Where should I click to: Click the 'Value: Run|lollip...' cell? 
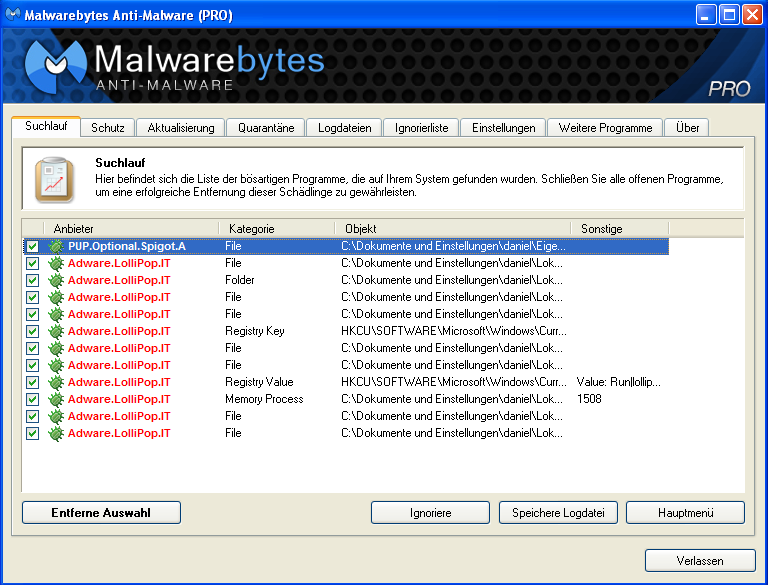click(619, 382)
